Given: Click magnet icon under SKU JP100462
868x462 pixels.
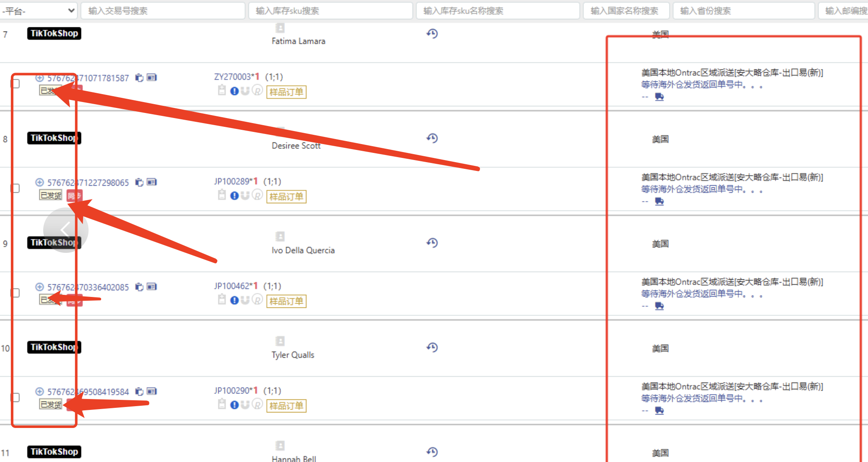Looking at the screenshot, I should [x=245, y=300].
